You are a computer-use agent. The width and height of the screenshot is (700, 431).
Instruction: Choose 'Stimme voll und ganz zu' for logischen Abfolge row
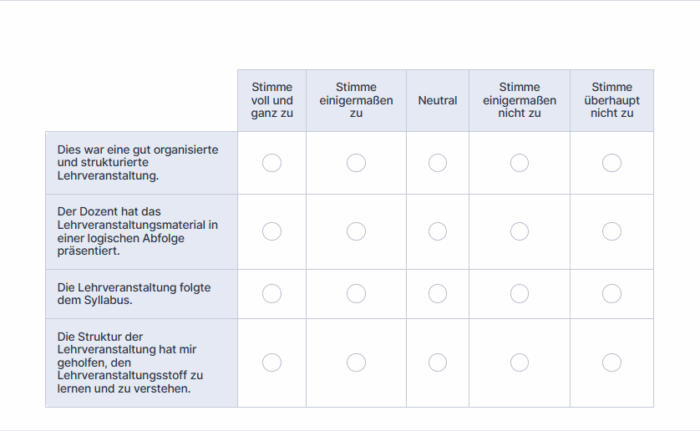pos(272,231)
